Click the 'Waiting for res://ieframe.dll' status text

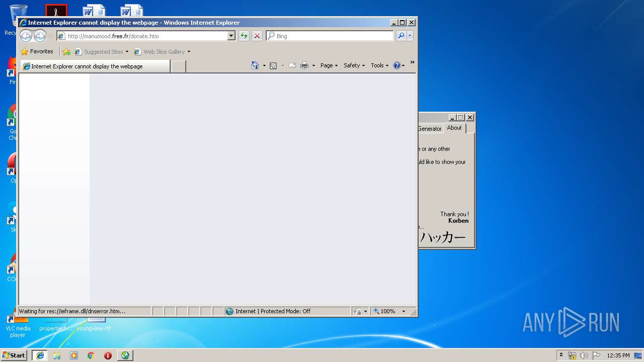point(72,311)
